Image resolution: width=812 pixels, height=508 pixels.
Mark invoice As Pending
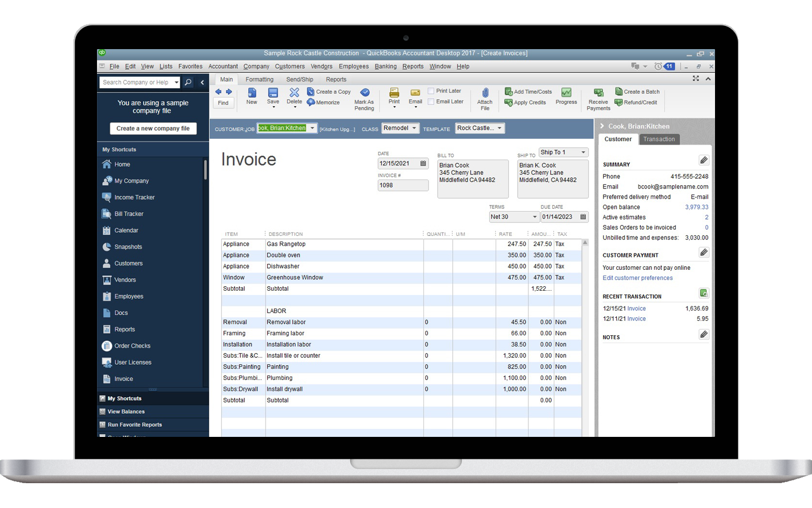[364, 99]
